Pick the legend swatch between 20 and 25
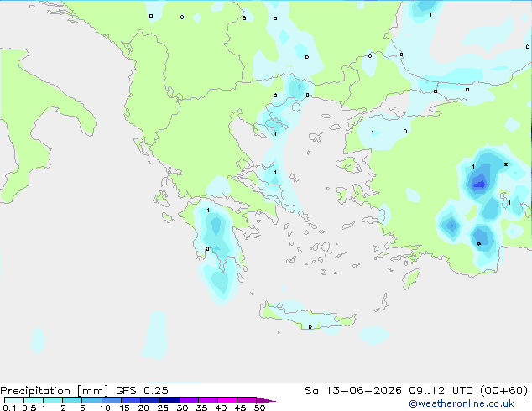Viewport: 532px width, 411px height. pos(149,400)
